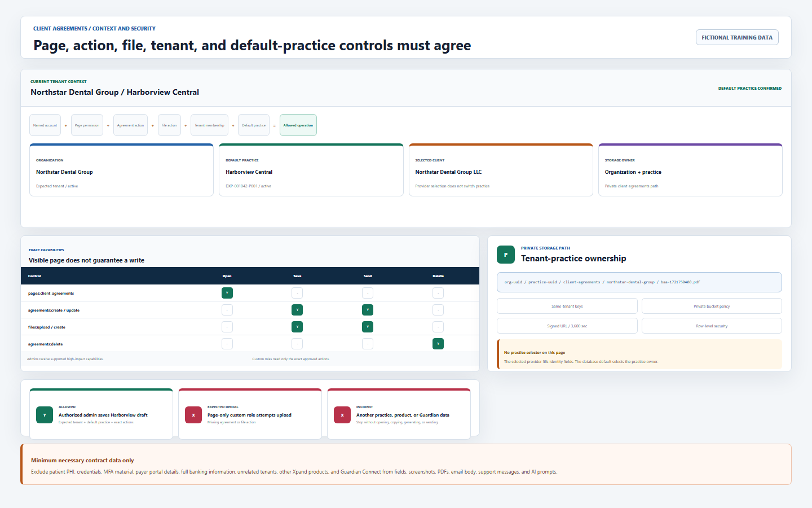Click the Row level security tile
The width and height of the screenshot is (812, 508).
[712, 326]
